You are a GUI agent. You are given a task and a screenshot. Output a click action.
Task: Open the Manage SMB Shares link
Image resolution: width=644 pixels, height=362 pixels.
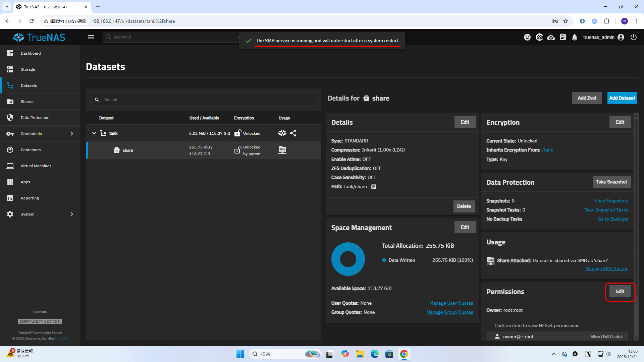(x=606, y=268)
